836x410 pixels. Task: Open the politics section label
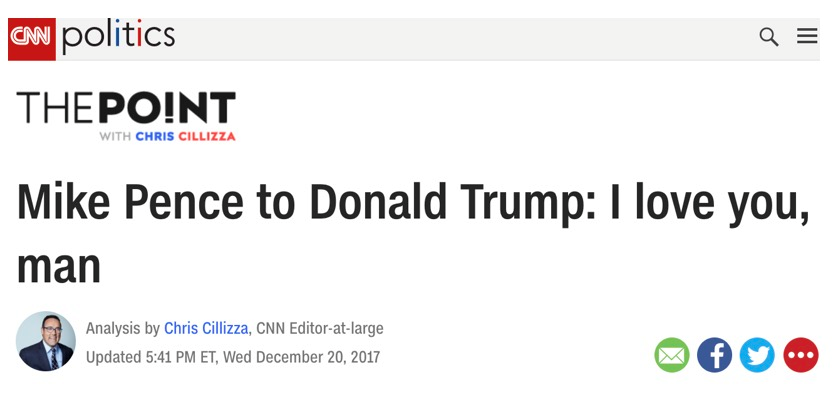coord(118,37)
